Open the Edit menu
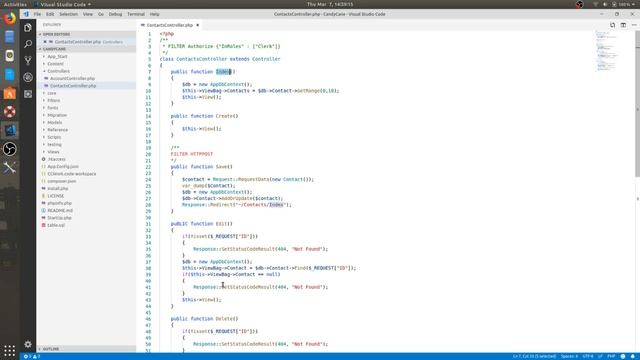This screenshot has width=640, height=360. coord(50,14)
